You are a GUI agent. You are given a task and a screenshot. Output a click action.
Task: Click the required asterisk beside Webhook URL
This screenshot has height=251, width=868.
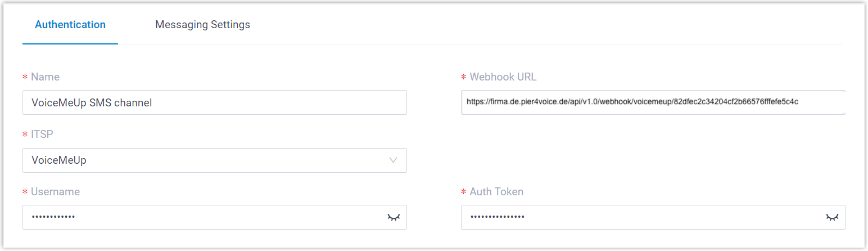pos(463,78)
